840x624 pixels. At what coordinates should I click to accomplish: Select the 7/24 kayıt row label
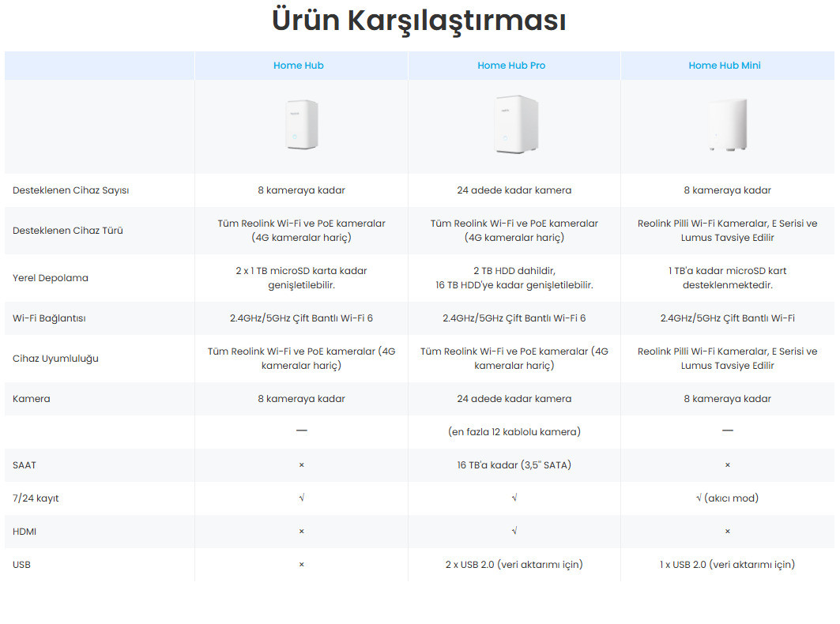(36, 498)
